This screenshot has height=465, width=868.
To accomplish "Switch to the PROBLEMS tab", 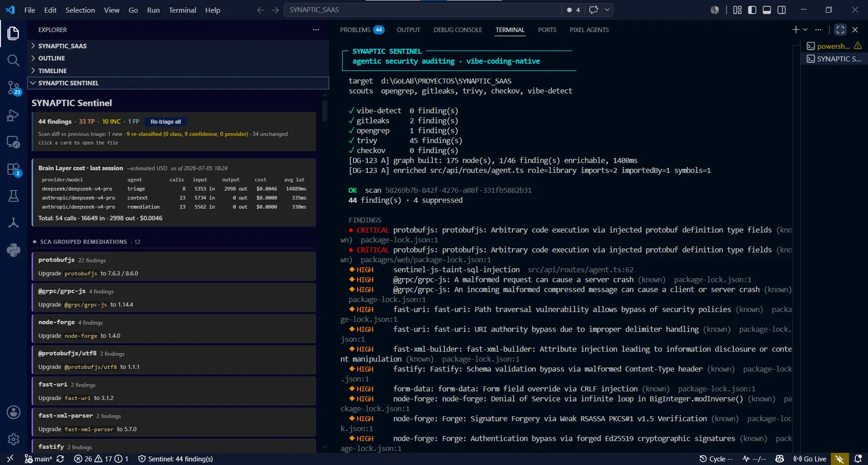I will coord(362,30).
